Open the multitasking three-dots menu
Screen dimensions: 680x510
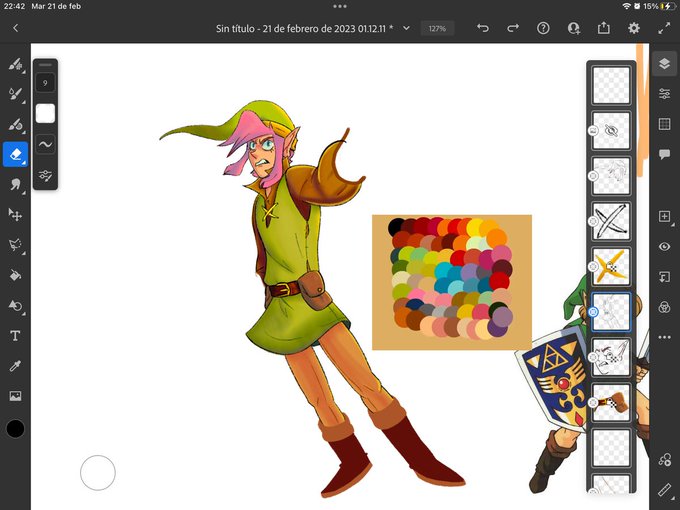pos(340,6)
